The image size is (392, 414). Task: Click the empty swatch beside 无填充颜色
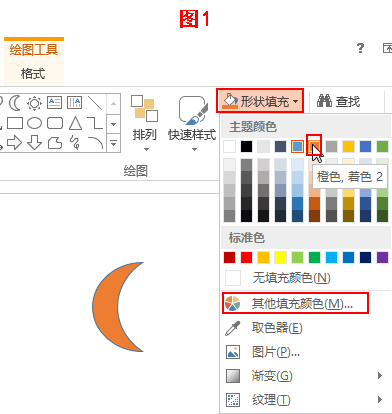(233, 278)
